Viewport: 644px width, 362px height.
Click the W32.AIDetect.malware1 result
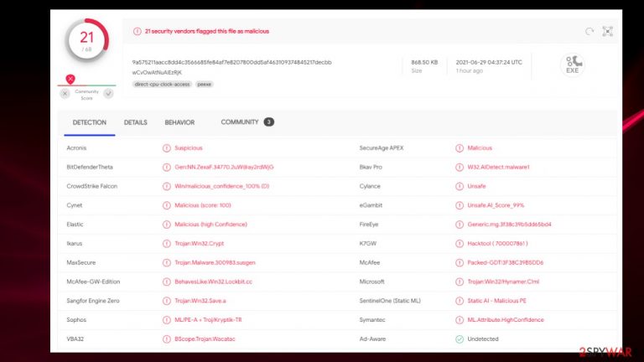pos(499,168)
